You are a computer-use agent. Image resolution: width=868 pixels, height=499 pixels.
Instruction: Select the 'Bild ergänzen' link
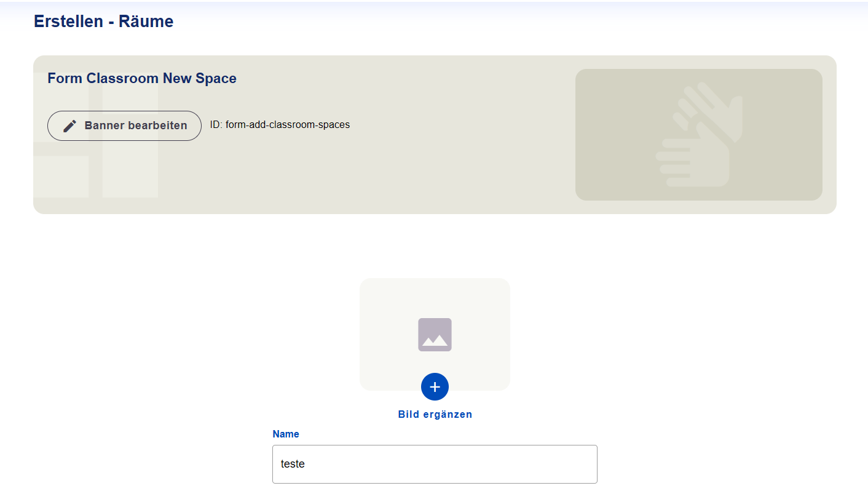pos(435,415)
